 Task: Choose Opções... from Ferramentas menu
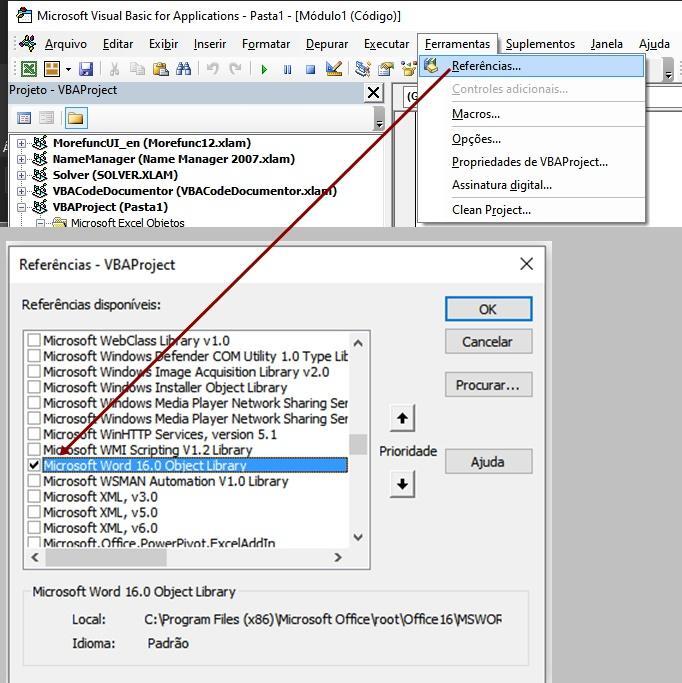[531, 139]
